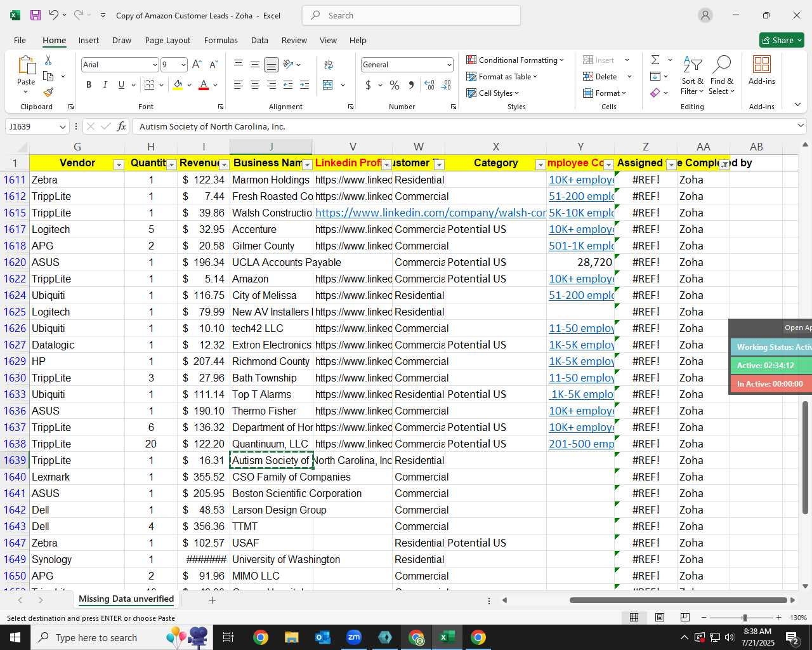Open the font size dropdown

tap(183, 65)
